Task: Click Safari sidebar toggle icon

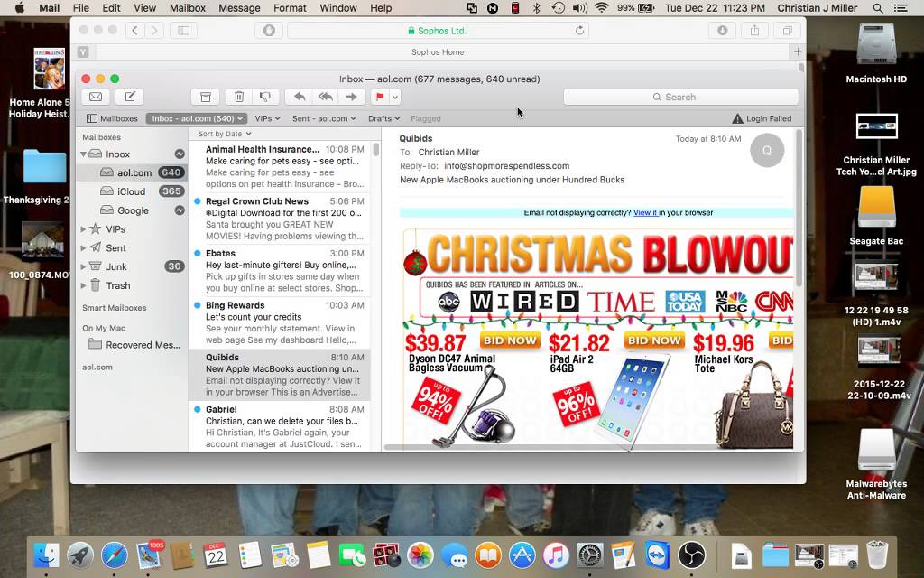Action: pyautogui.click(x=184, y=31)
